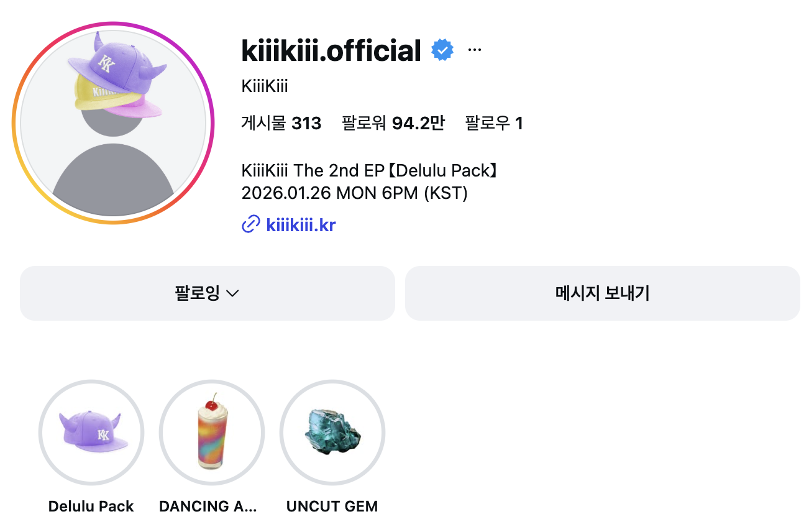Click the kiiikiii.official username heading
This screenshot has width=809, height=532.
[331, 50]
